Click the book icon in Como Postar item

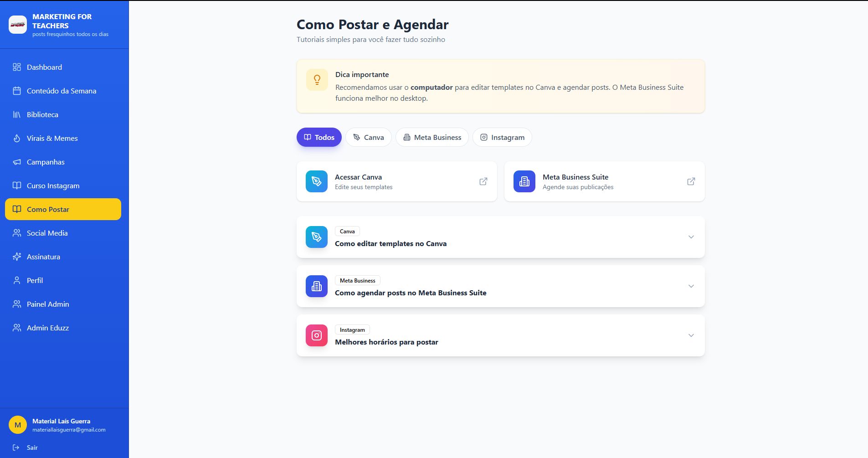tap(17, 209)
